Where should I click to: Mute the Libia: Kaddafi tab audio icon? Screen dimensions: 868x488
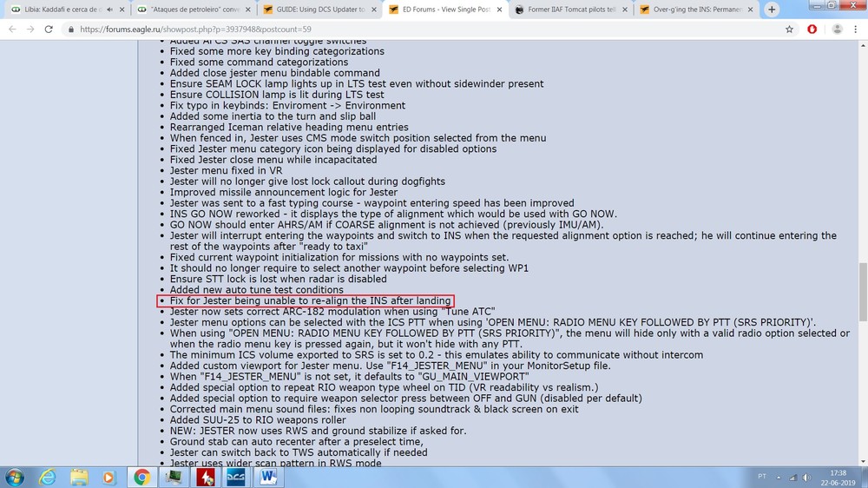(110, 10)
